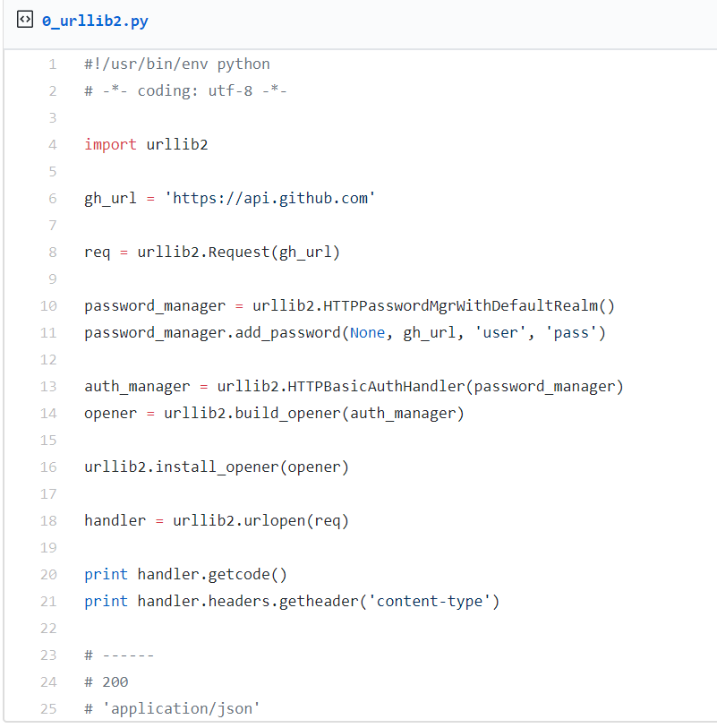Click the import keyword on line 4
Image resolution: width=717 pixels, height=728 pixels.
click(x=109, y=144)
